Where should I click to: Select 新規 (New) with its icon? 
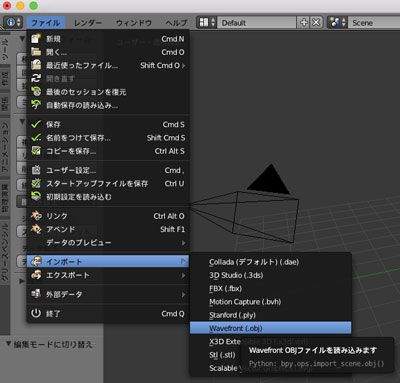click(x=108, y=39)
